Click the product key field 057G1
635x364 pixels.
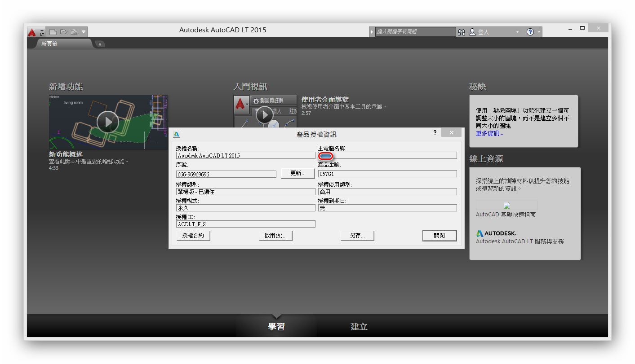(x=387, y=174)
